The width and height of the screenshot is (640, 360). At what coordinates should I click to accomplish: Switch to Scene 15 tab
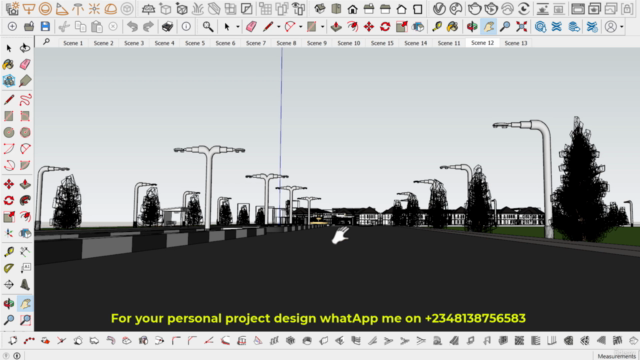pos(382,43)
